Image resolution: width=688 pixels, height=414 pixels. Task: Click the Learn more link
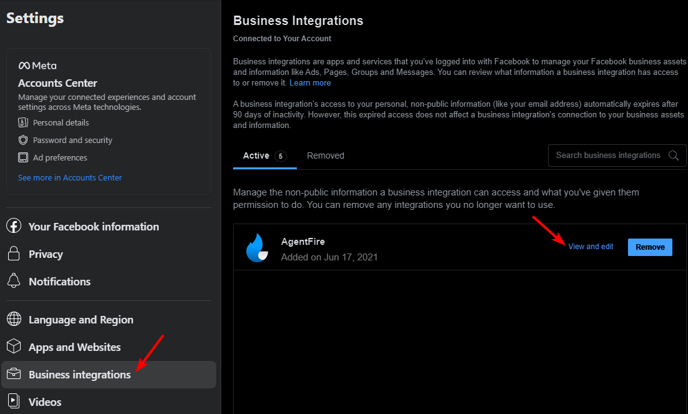[x=310, y=83]
